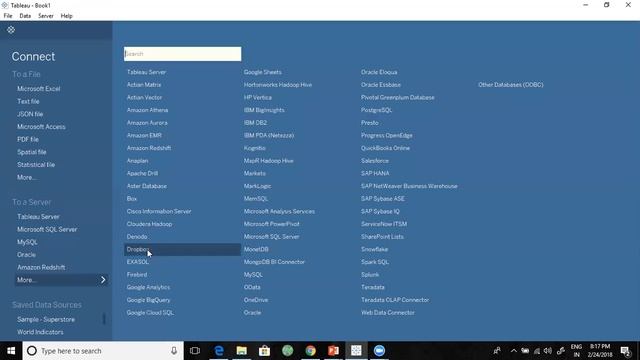Choose MongoDB BI Connector
The image size is (640, 360).
click(274, 262)
